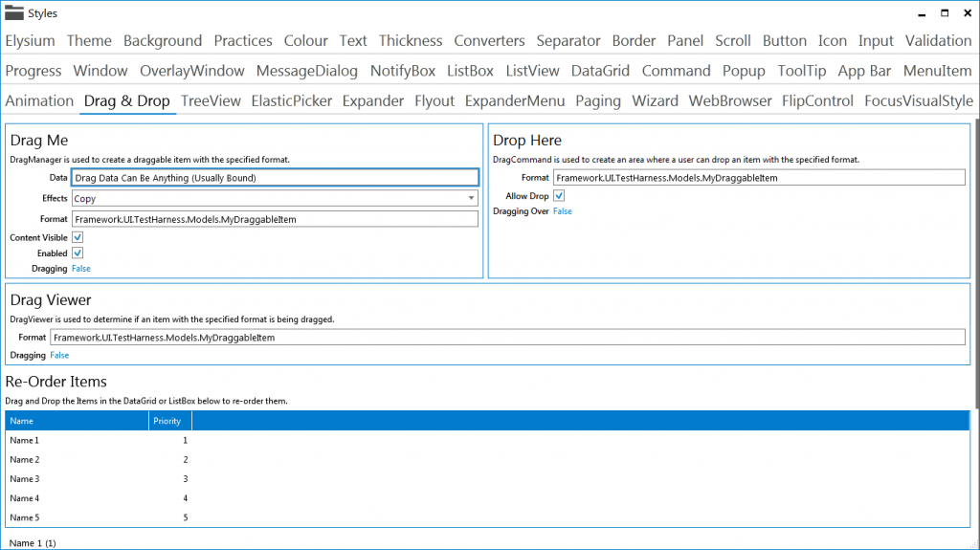The height and width of the screenshot is (550, 980).
Task: Go to the NotifyBox tab
Action: [x=403, y=71]
